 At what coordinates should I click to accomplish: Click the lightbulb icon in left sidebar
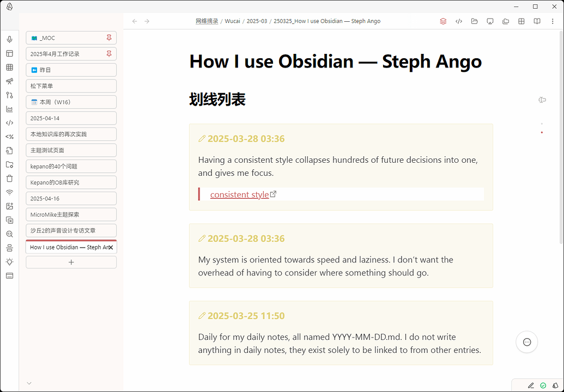coord(9,261)
